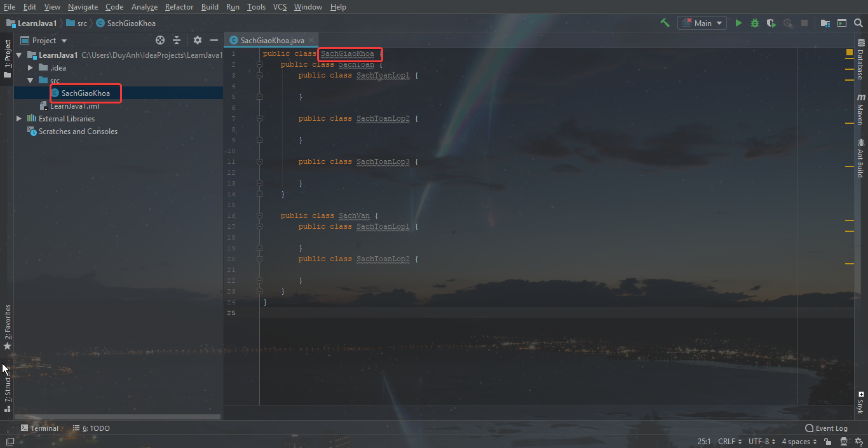Click the Run with Coverage shield icon
The height and width of the screenshot is (448, 868).
click(x=771, y=23)
